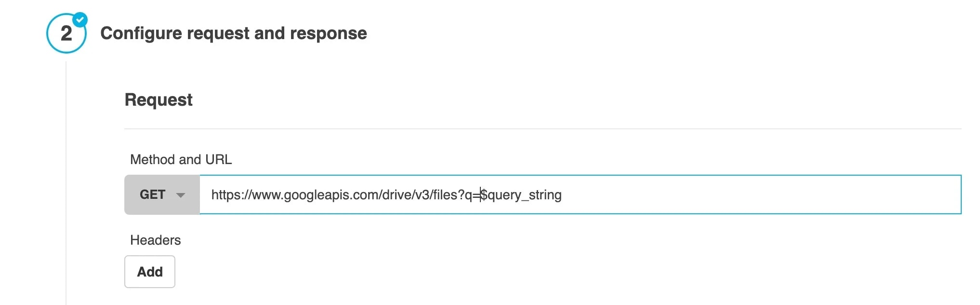The image size is (980, 305).
Task: Click the Configure request and response heading
Action: pyautogui.click(x=234, y=33)
